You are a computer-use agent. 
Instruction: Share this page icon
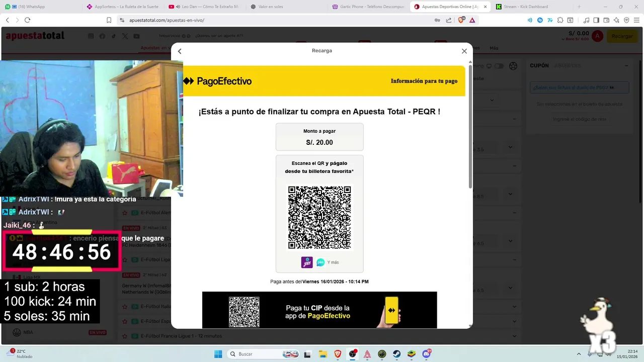click(x=449, y=20)
